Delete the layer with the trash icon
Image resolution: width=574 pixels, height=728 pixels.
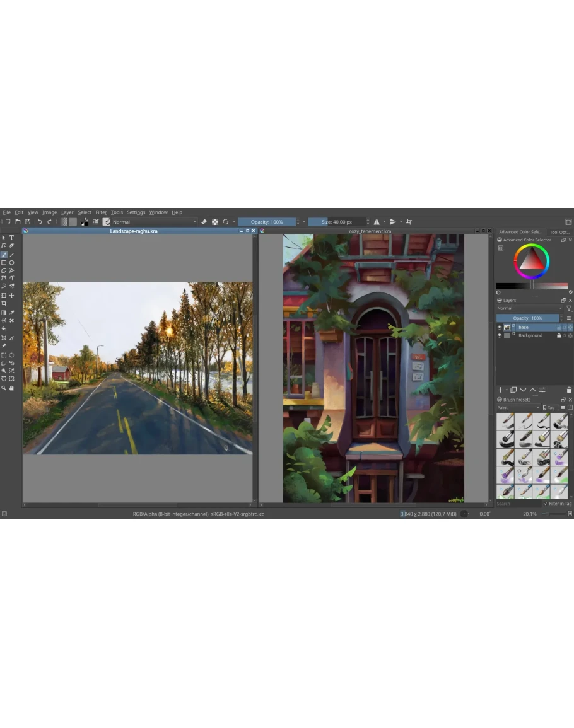569,390
